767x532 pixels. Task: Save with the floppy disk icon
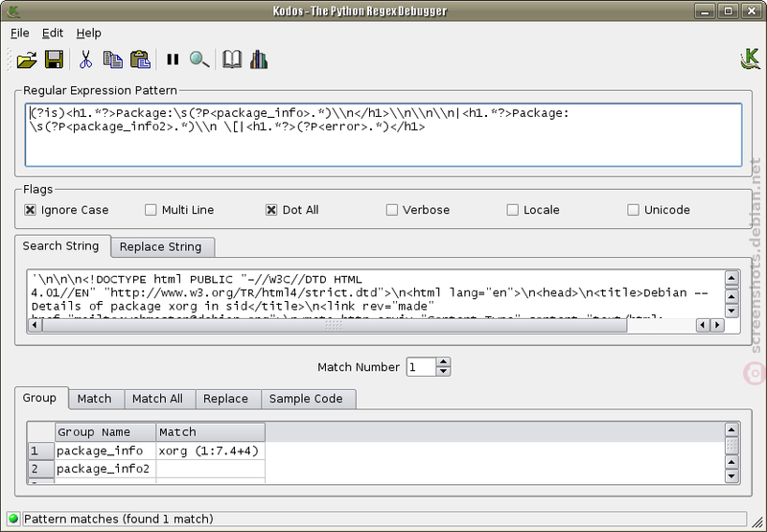point(54,59)
